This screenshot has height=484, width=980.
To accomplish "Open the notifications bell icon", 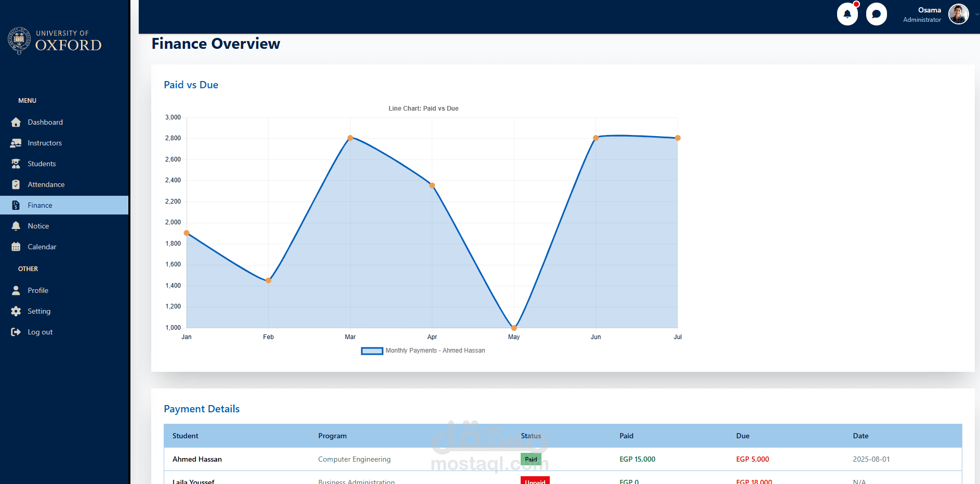I will pyautogui.click(x=847, y=14).
